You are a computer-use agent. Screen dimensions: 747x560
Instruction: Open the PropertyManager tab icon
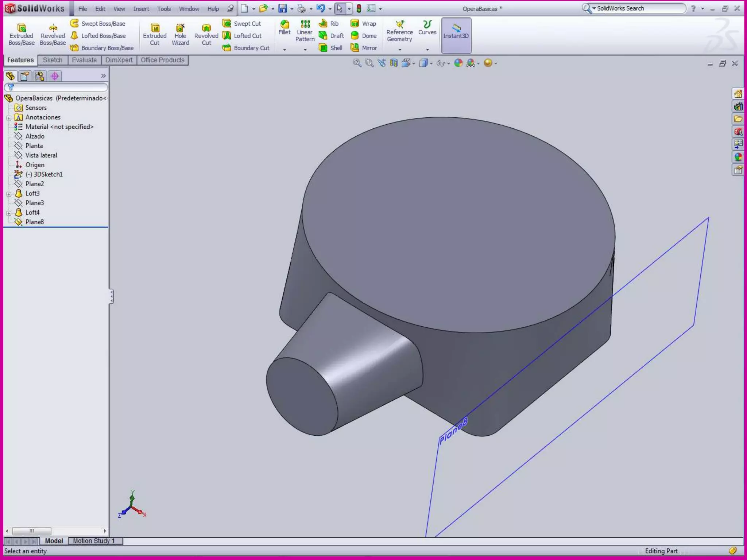click(25, 76)
